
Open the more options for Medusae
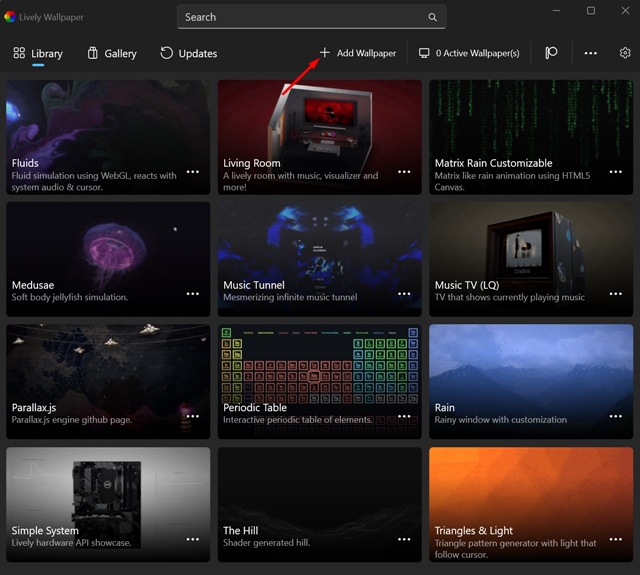(193, 294)
